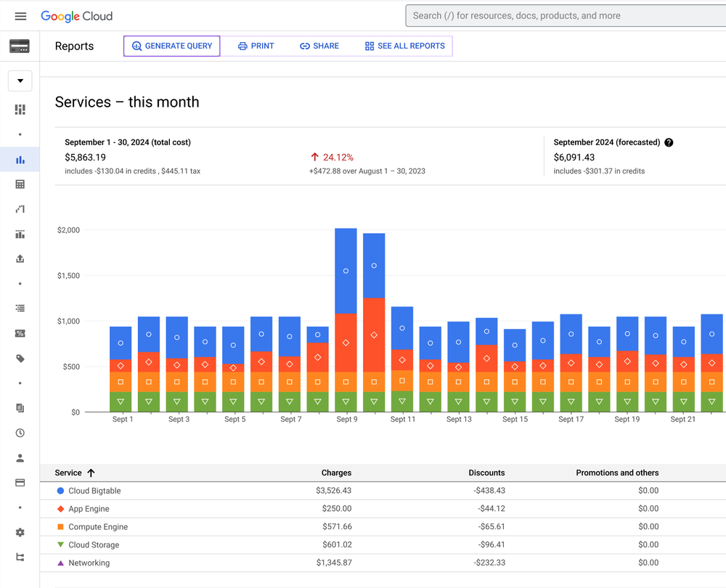726x588 pixels.
Task: Click the Services – this month heading
Action: pos(127,102)
